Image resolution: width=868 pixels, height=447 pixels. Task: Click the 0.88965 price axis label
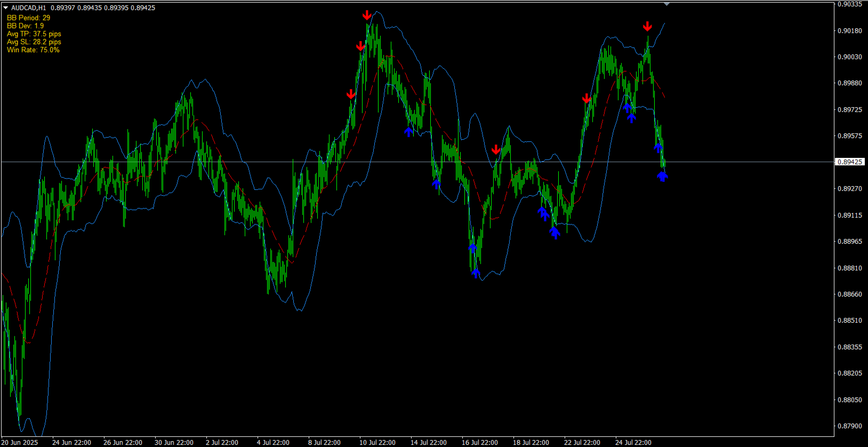tap(850, 241)
